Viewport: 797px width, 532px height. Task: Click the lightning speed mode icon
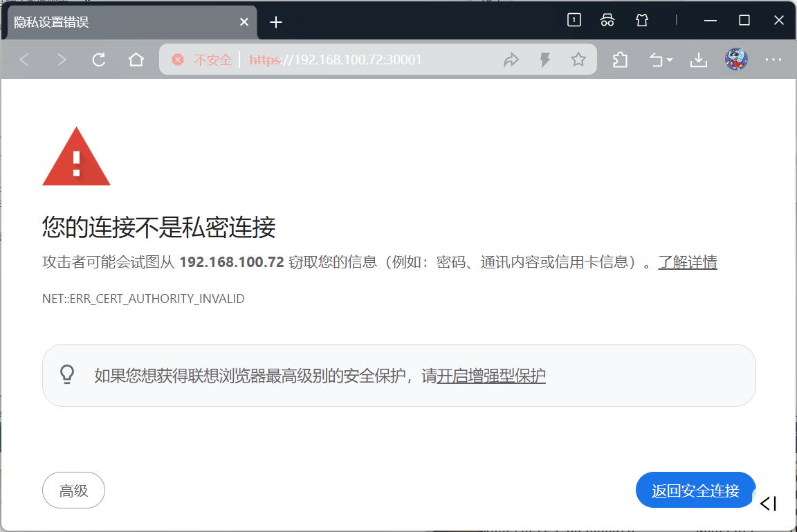(x=545, y=60)
